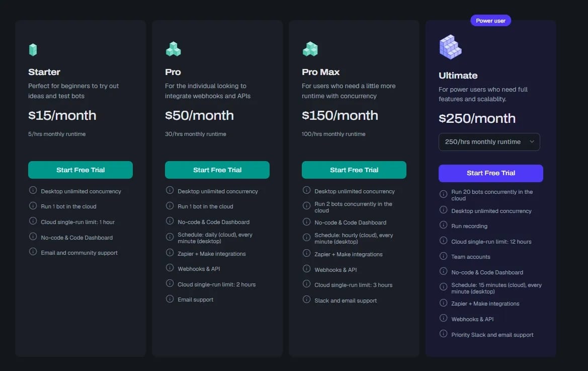
Task: Click the Pro plan three-cube icon
Action: pyautogui.click(x=173, y=49)
